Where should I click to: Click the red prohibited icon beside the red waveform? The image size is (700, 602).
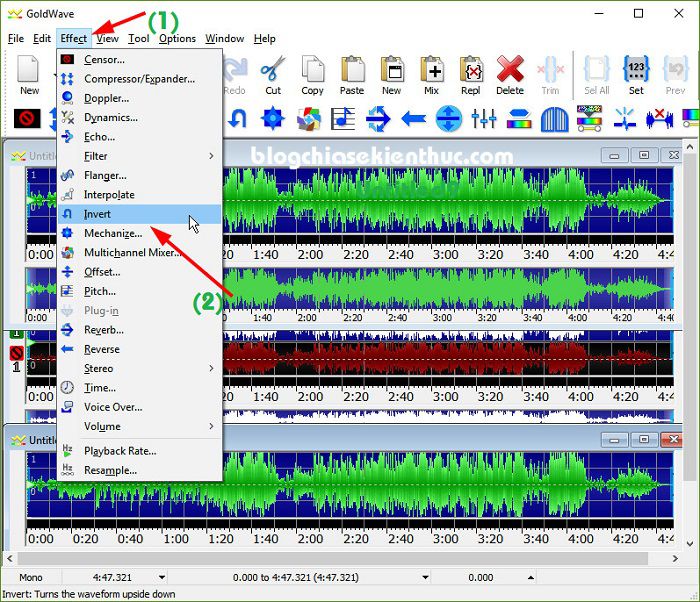(x=17, y=353)
